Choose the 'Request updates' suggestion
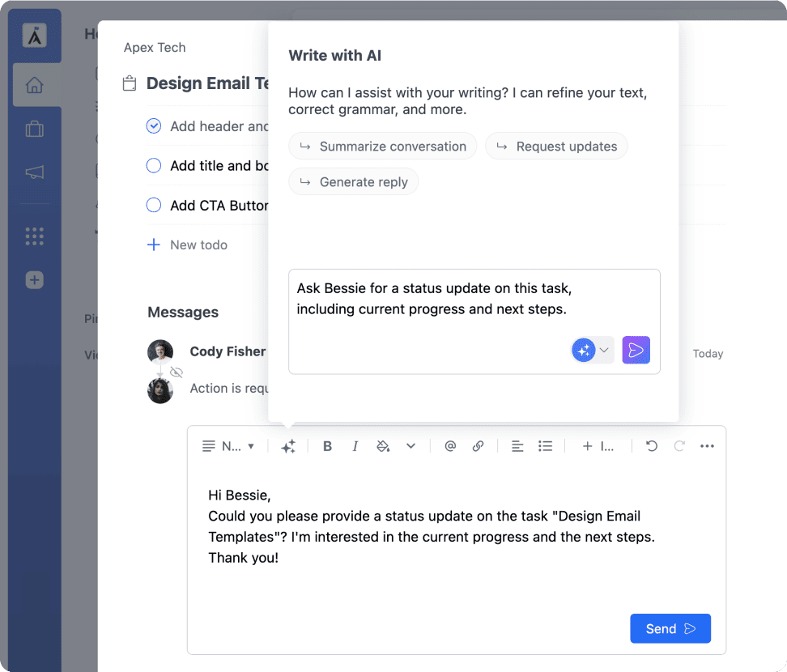Viewport: 787px width, 672px height. click(556, 146)
